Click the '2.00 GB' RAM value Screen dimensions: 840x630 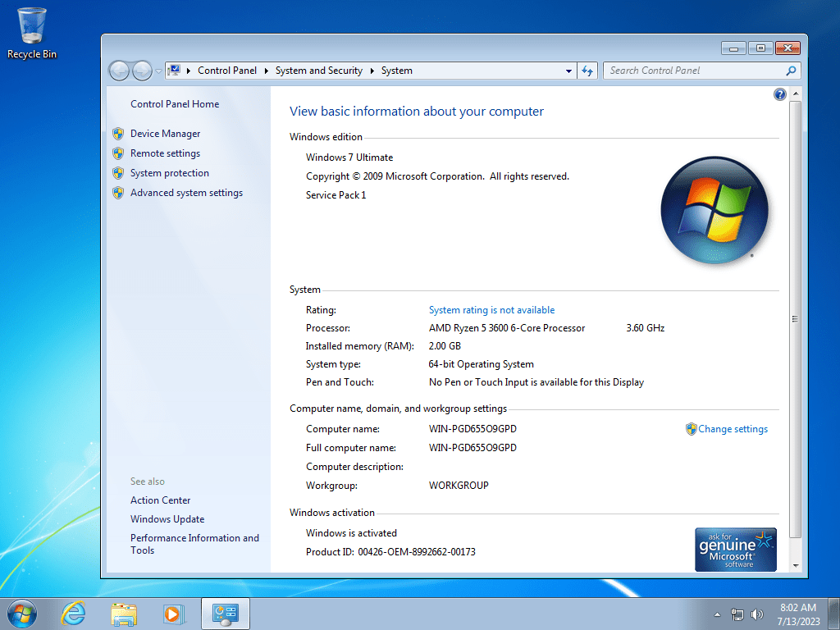[x=445, y=346]
